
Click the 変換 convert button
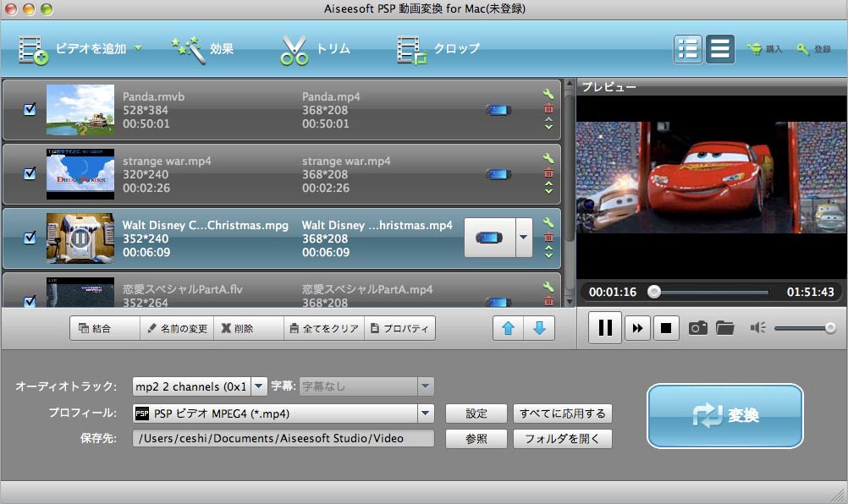(x=724, y=415)
